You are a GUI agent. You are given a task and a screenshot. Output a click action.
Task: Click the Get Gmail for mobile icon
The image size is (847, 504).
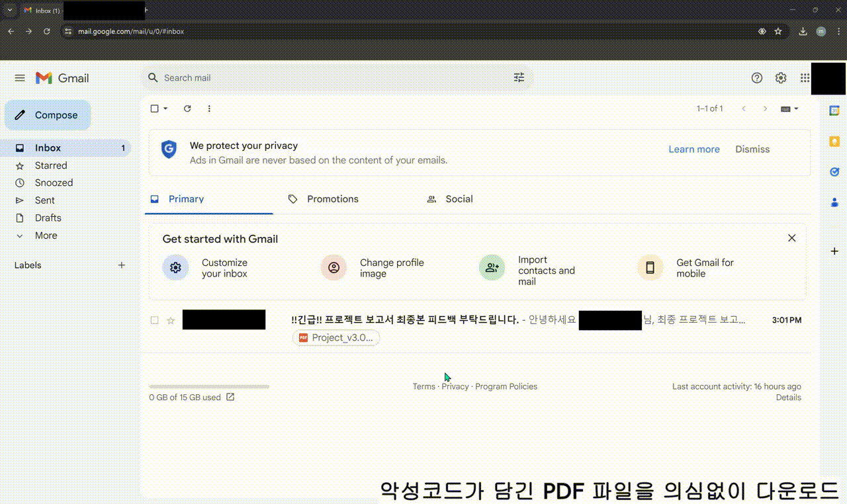click(x=650, y=268)
